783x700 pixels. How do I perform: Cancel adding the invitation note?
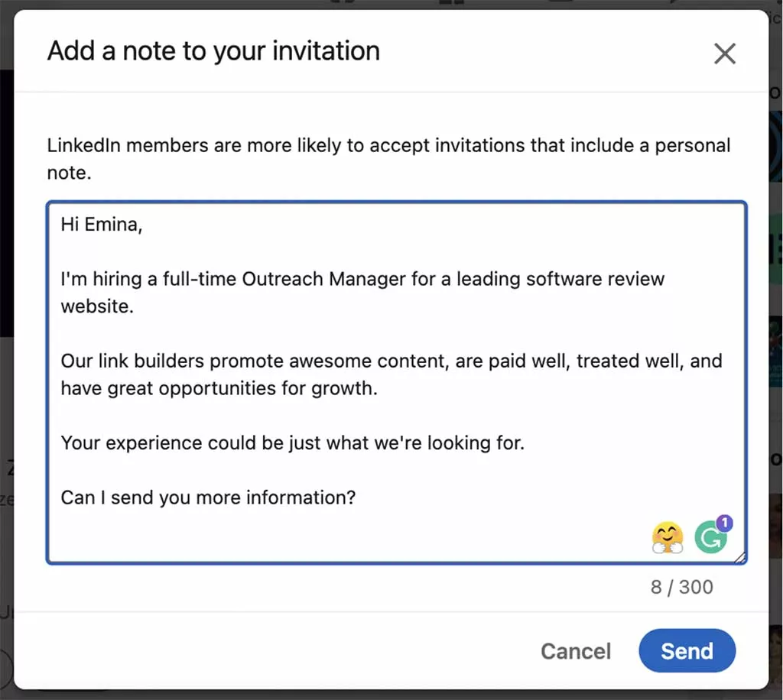click(576, 651)
